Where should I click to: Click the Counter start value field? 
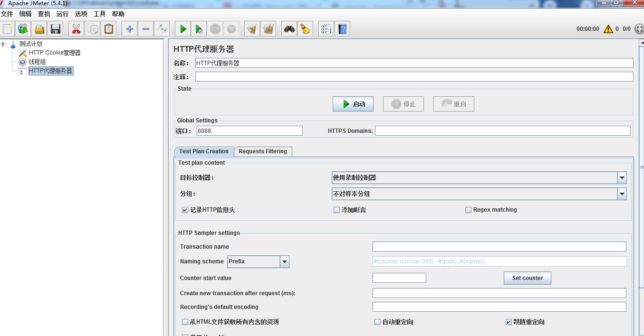point(399,278)
